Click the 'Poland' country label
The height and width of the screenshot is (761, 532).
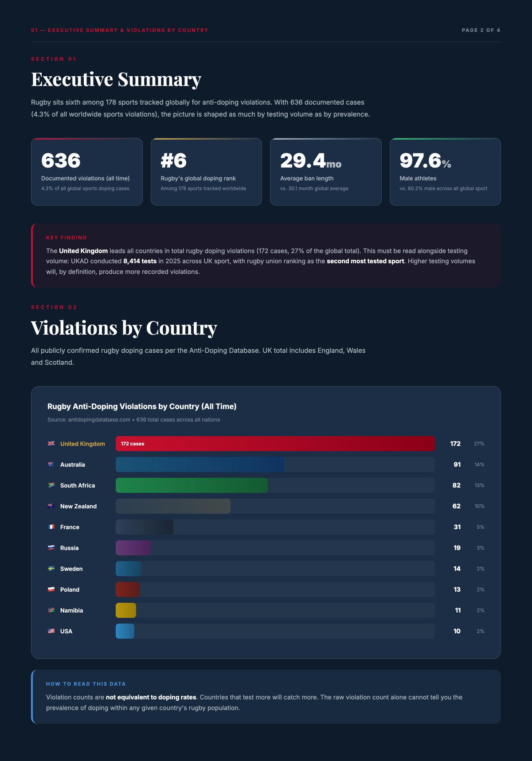[70, 589]
